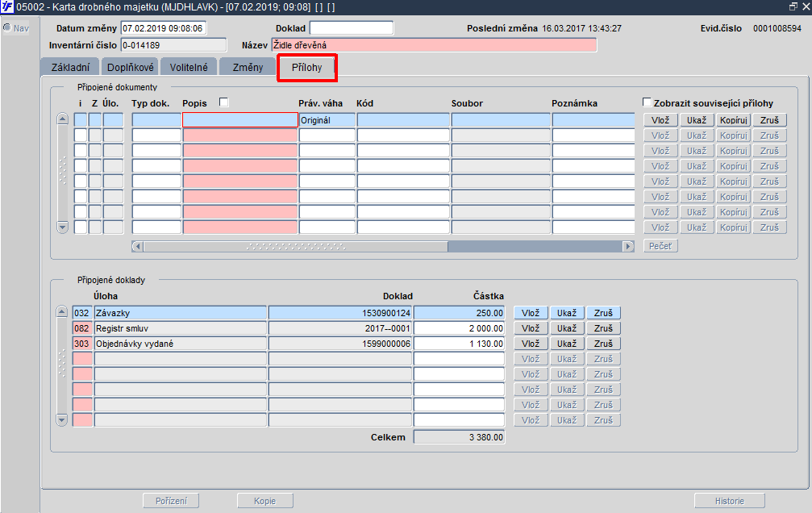Click Zruš button in Registr smluv row
Viewport: 812px width, 513px height.
(603, 328)
